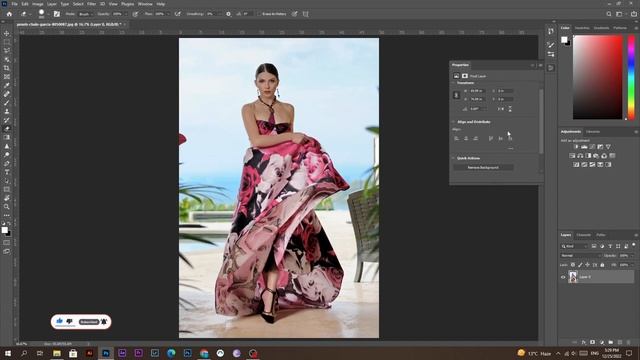Toggle lock all on layer
Screen dimensions: 640x360
click(602, 265)
